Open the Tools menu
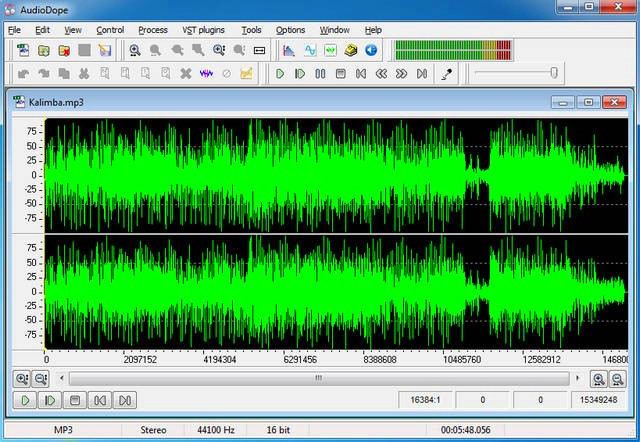Image resolution: width=640 pixels, height=442 pixels. [251, 30]
